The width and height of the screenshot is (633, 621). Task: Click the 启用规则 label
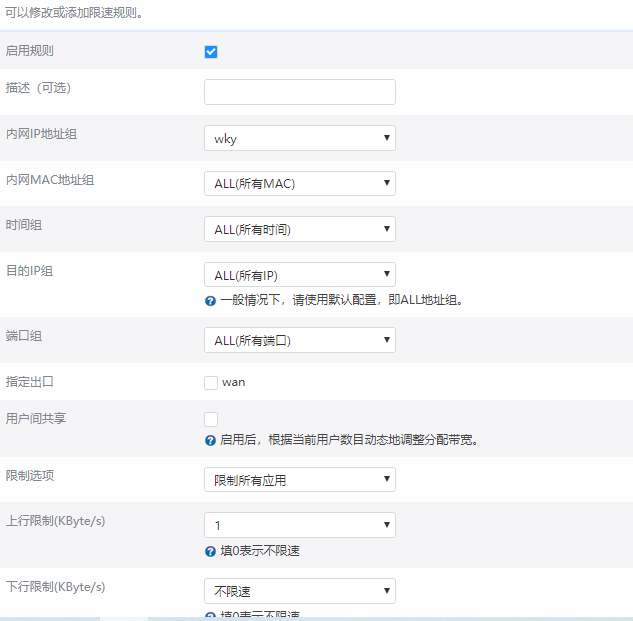[x=29, y=51]
